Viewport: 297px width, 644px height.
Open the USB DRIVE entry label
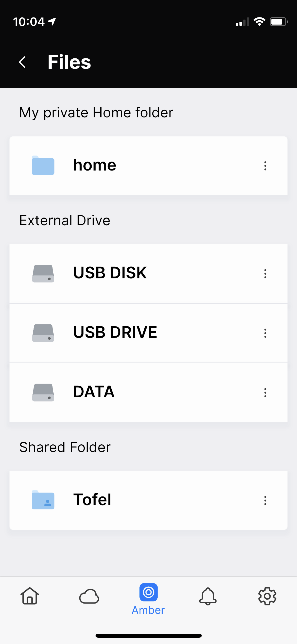tap(115, 332)
